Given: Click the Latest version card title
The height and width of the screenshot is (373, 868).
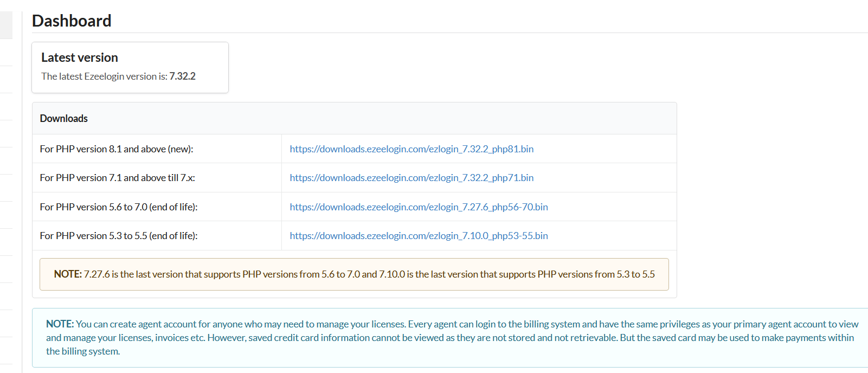Looking at the screenshot, I should click(x=80, y=57).
